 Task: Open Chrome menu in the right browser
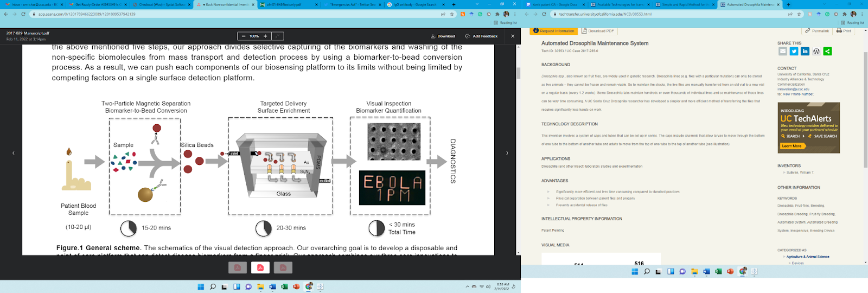(x=863, y=14)
